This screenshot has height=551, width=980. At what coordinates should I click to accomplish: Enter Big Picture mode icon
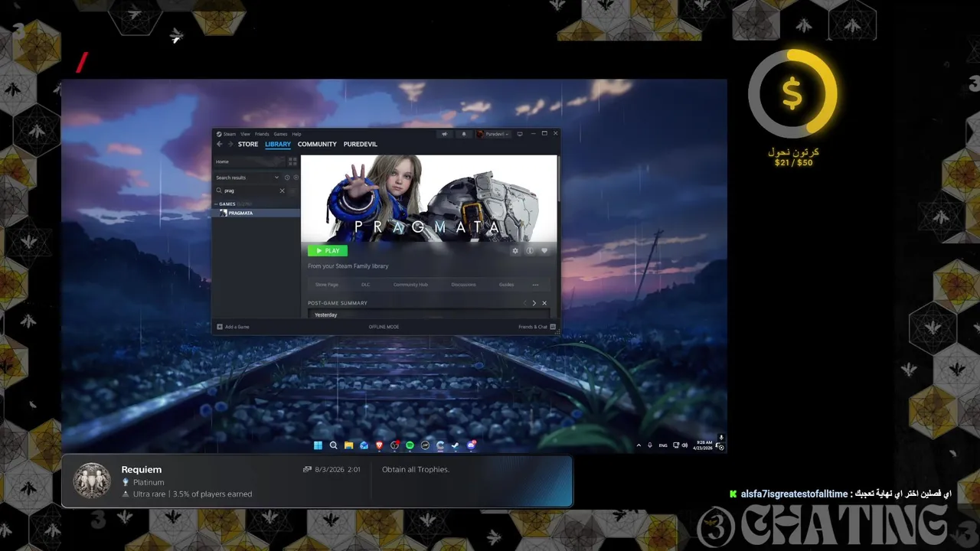(x=520, y=134)
